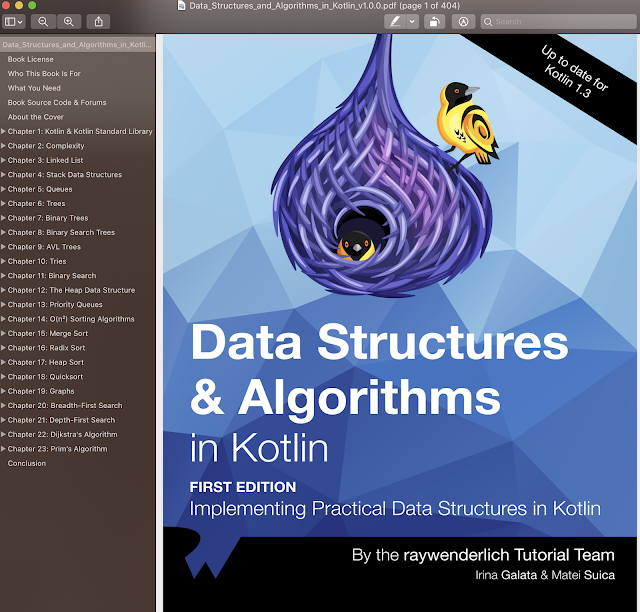Select the PDF file name header in sidebar
This screenshot has height=612, width=640.
(x=77, y=45)
